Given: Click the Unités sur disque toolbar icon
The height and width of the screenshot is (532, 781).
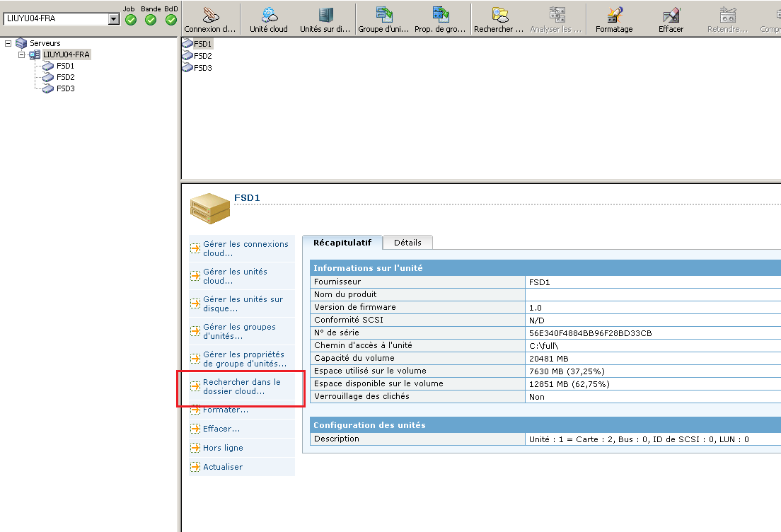Looking at the screenshot, I should coord(325,19).
